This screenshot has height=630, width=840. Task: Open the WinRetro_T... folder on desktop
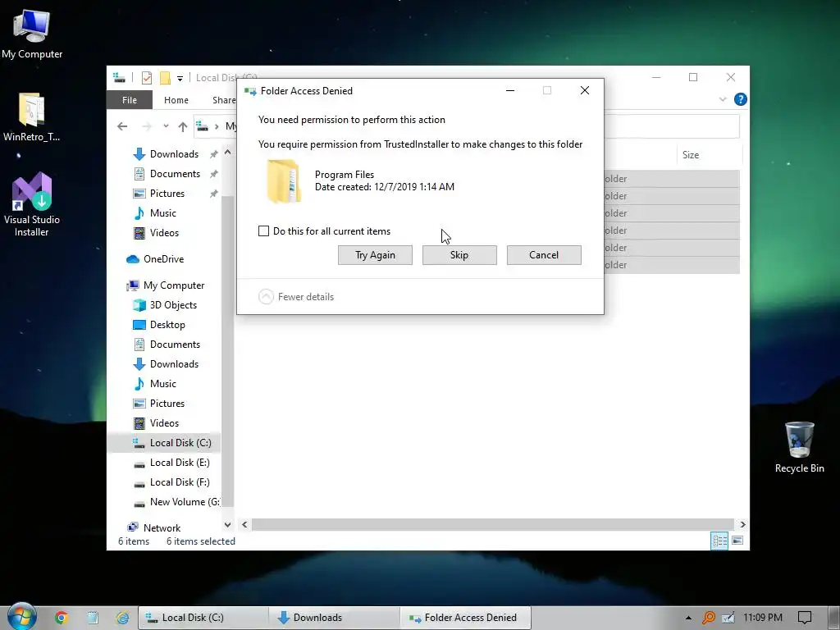(x=32, y=116)
